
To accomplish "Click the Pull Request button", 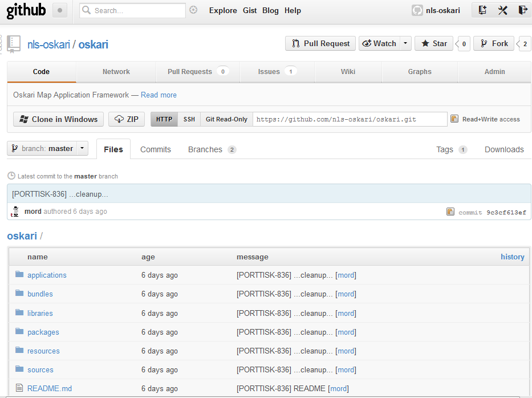I will 320,43.
